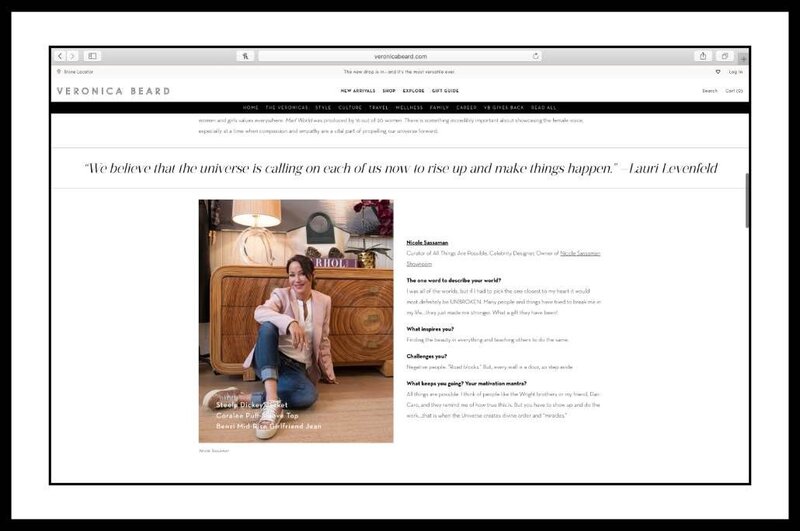Click the page's vertical scrollbar thumb

coord(747,200)
